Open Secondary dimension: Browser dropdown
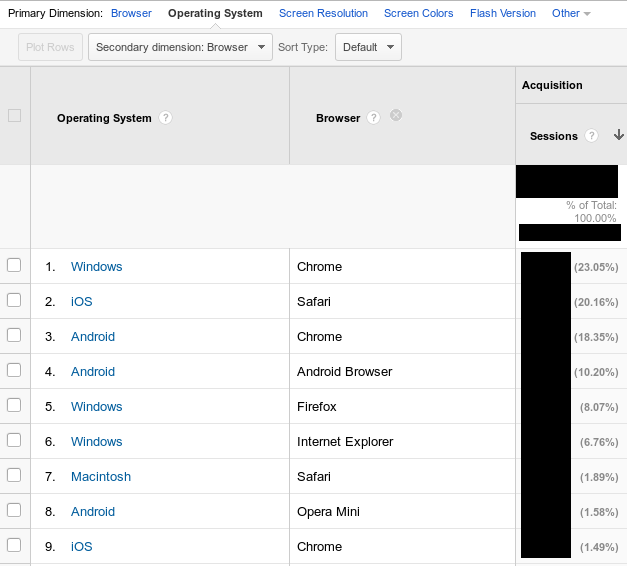Screen dimensions: 627x566 coord(180,47)
